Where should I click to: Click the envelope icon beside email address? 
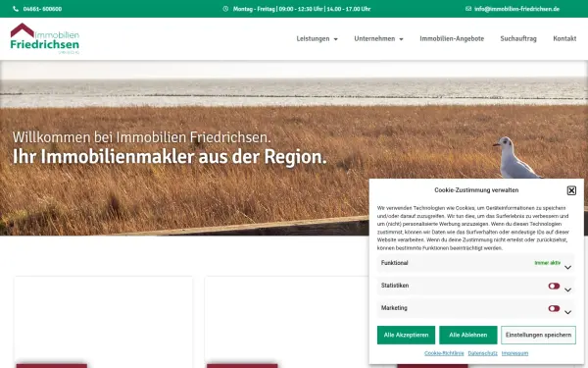tap(468, 9)
